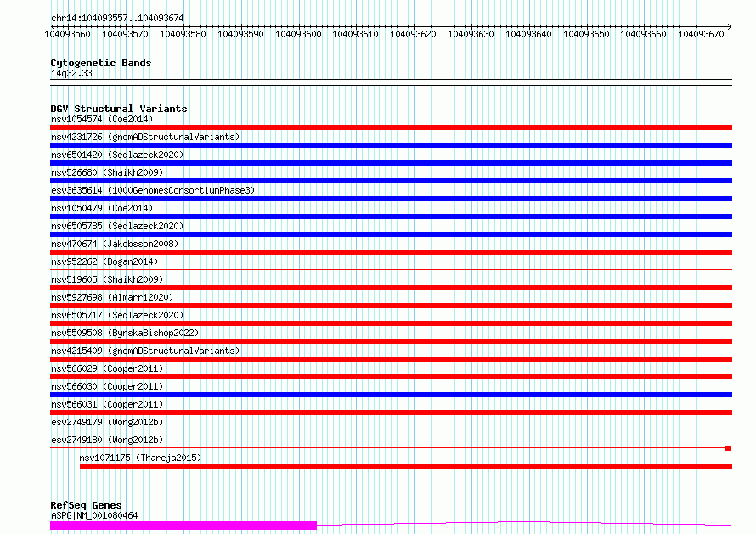Click the red bar under nsv1054574
Image resolution: width=756 pixels, height=534 pixels.
click(391, 127)
